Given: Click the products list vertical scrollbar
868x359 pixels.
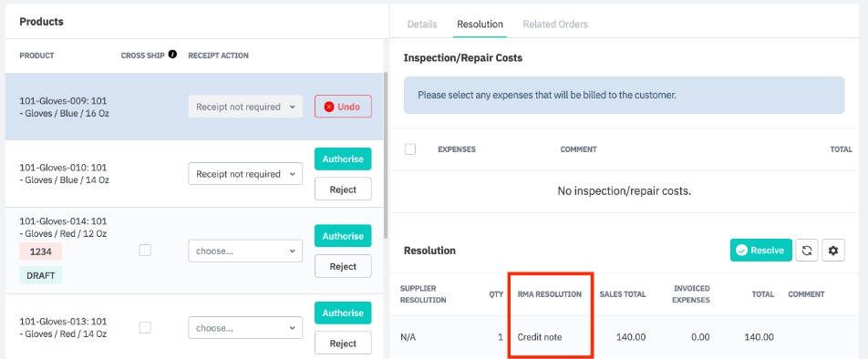Looking at the screenshot, I should 386,155.
